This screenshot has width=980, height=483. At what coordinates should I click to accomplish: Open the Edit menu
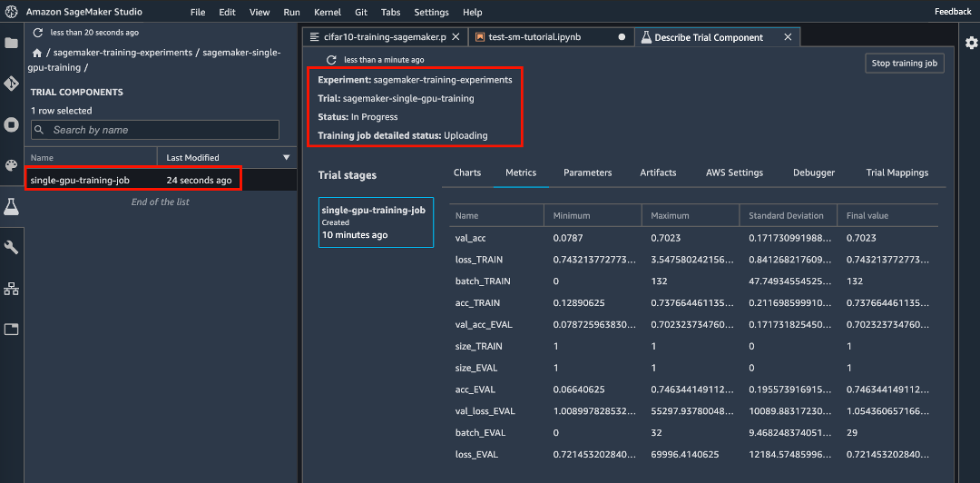(x=228, y=12)
